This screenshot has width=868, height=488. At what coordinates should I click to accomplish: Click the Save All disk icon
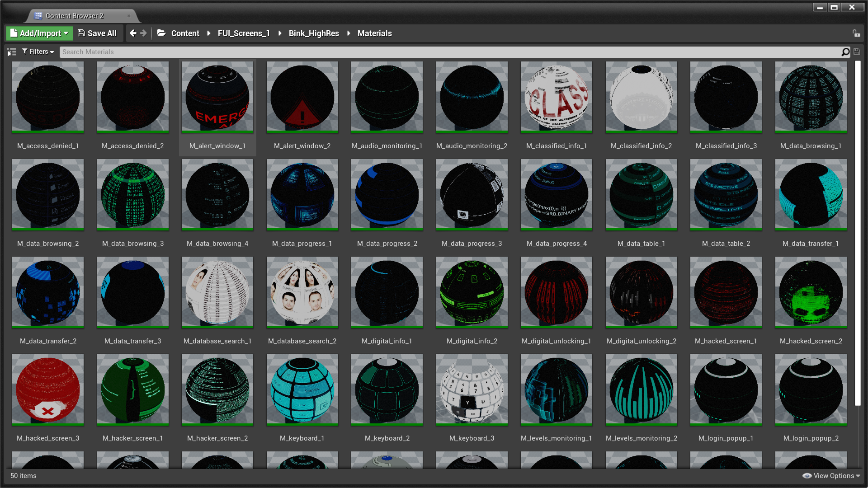point(81,33)
